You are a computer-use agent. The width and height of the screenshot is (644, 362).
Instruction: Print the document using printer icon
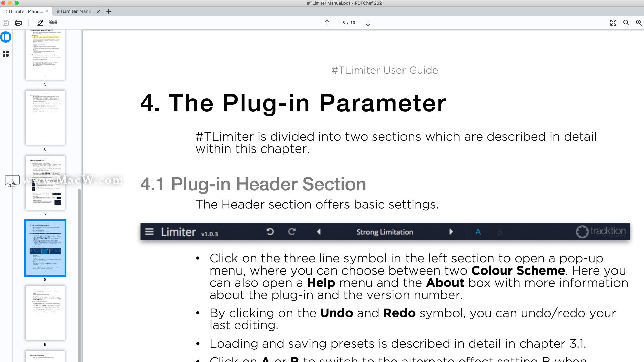coord(18,23)
